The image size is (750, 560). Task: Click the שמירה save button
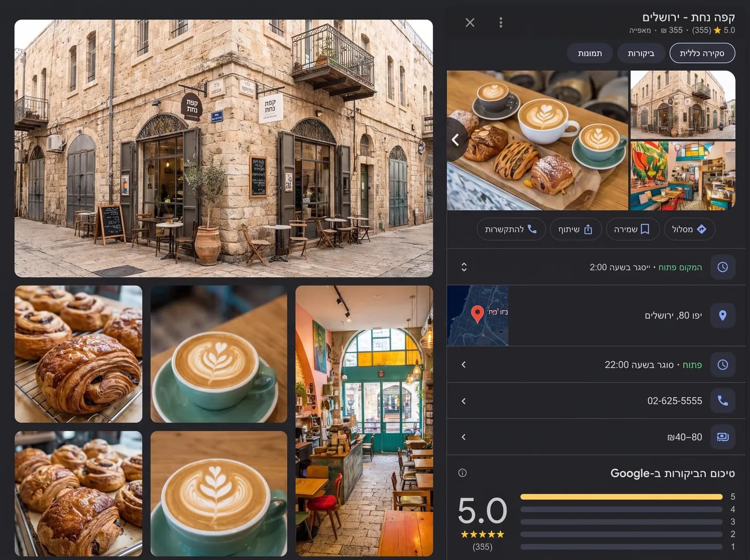click(632, 229)
